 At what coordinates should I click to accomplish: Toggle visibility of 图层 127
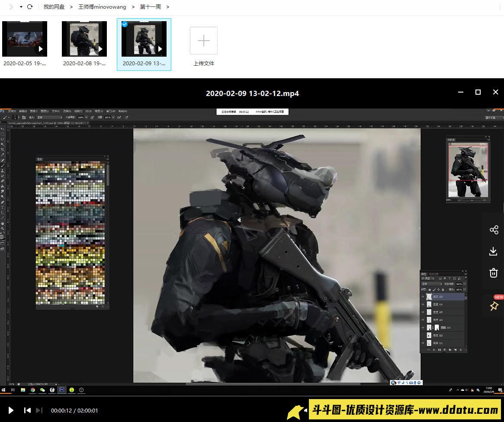click(423, 297)
